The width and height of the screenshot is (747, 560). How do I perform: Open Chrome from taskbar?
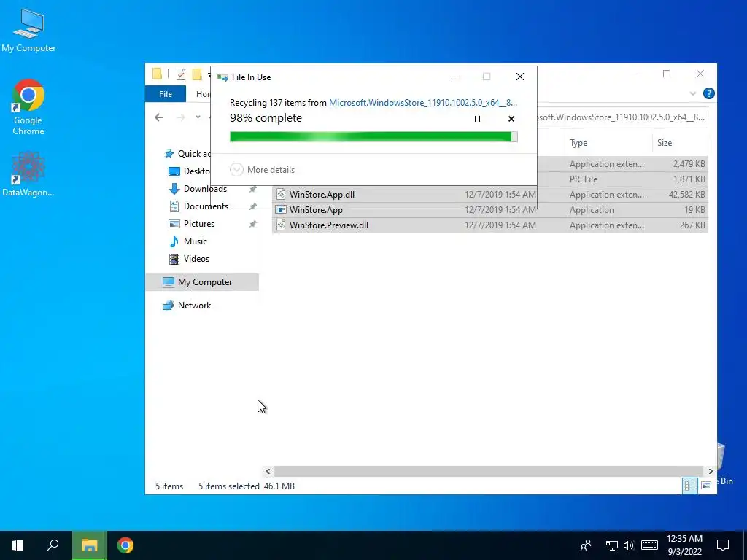[125, 545]
